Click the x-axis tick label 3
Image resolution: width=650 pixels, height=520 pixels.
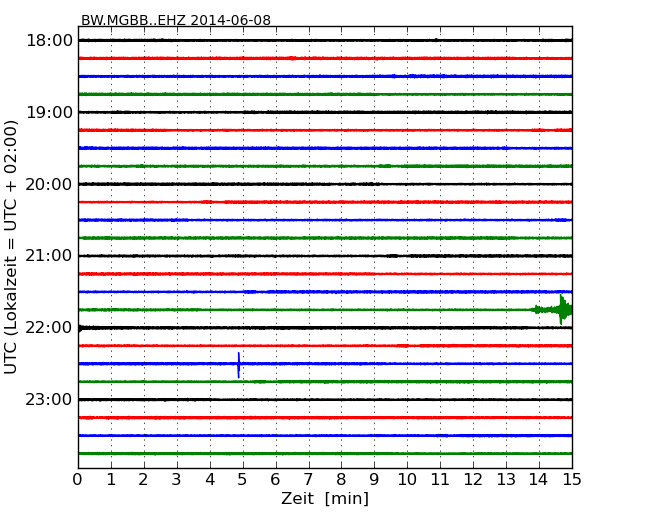click(x=177, y=480)
